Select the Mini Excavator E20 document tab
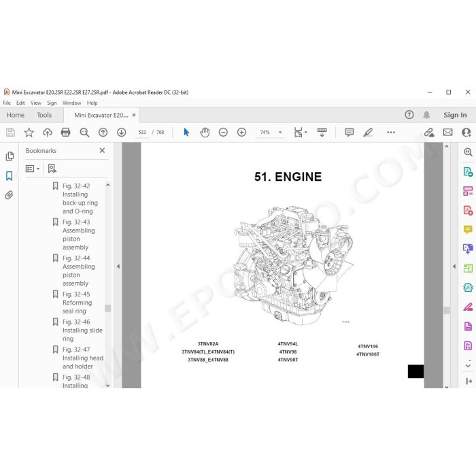 click(x=101, y=115)
